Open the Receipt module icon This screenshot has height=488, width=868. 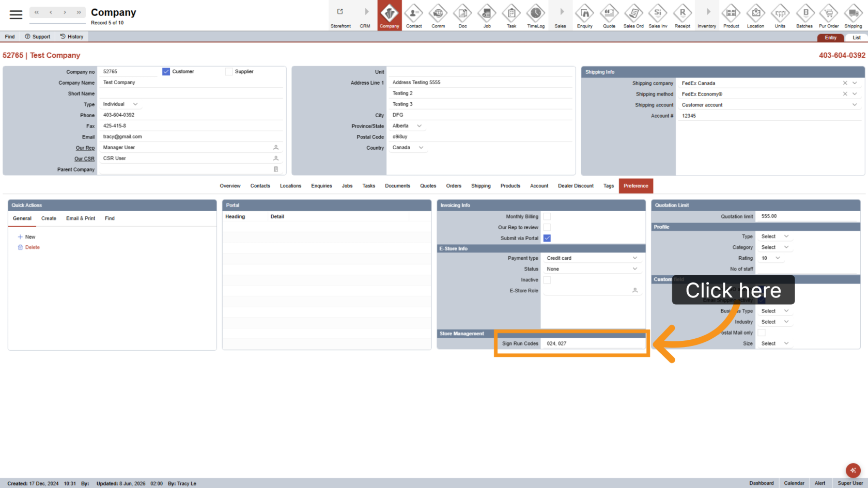(683, 15)
